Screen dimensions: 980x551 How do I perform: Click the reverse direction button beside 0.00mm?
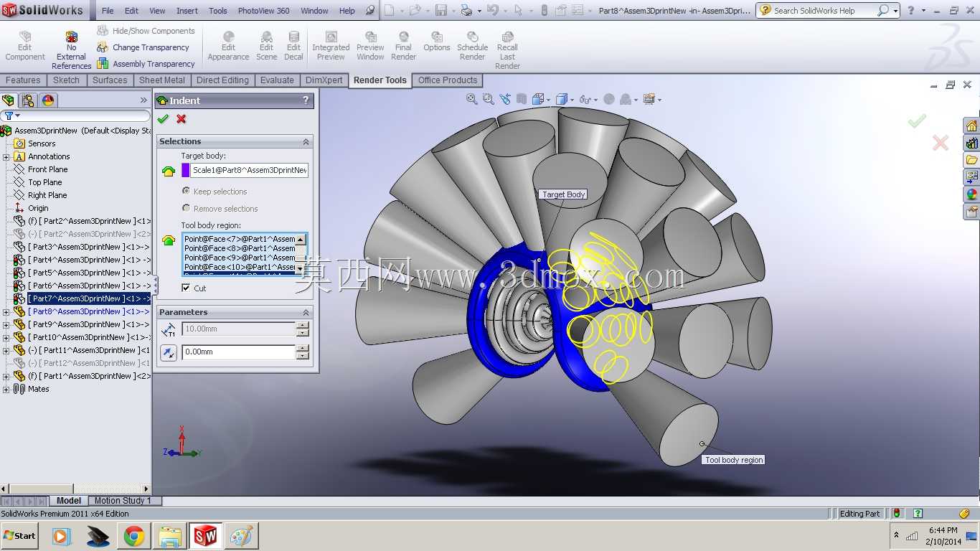(x=169, y=352)
